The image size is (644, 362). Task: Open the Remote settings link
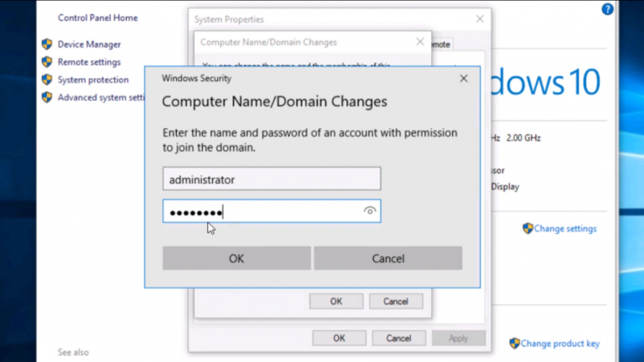tap(89, 62)
